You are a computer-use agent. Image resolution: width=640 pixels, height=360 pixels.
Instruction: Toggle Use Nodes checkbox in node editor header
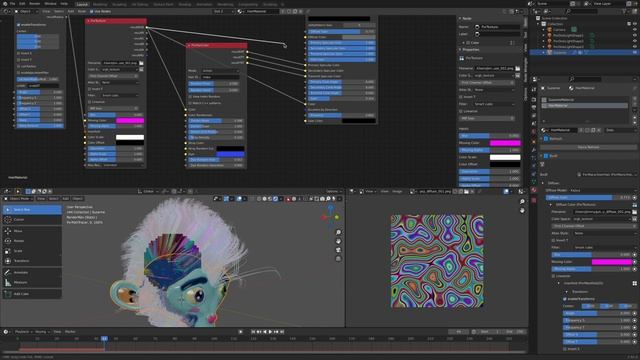91,11
